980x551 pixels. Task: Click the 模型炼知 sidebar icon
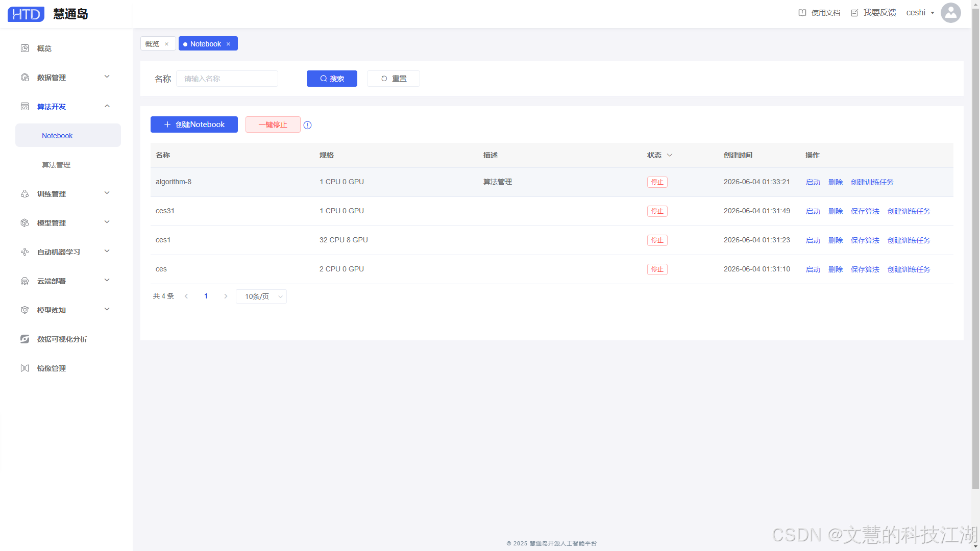pos(24,310)
